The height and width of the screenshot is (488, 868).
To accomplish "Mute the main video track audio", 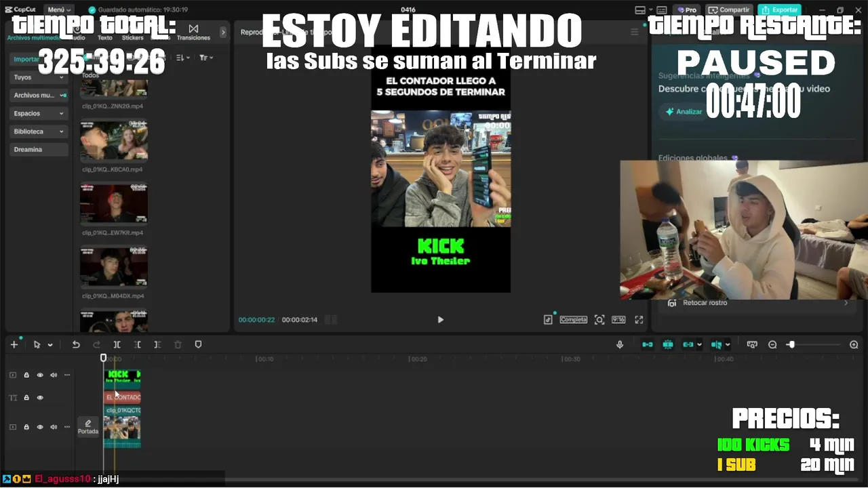I will pyautogui.click(x=54, y=427).
